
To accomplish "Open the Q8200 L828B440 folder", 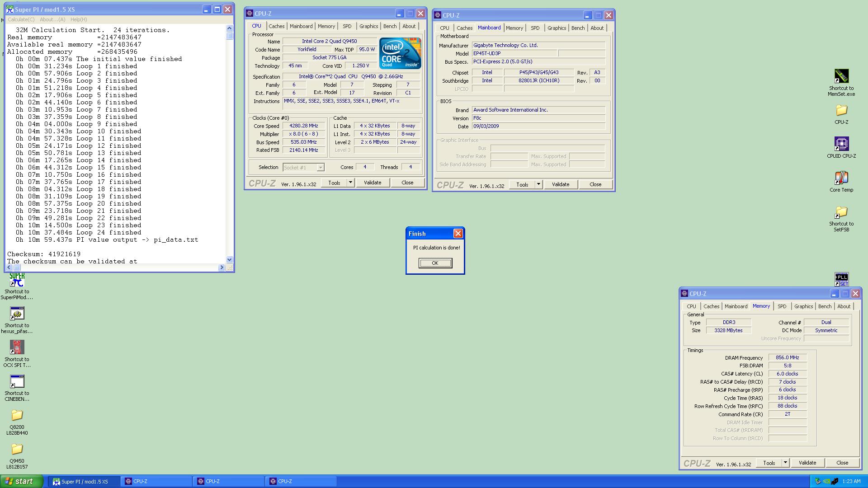I will coord(17,415).
